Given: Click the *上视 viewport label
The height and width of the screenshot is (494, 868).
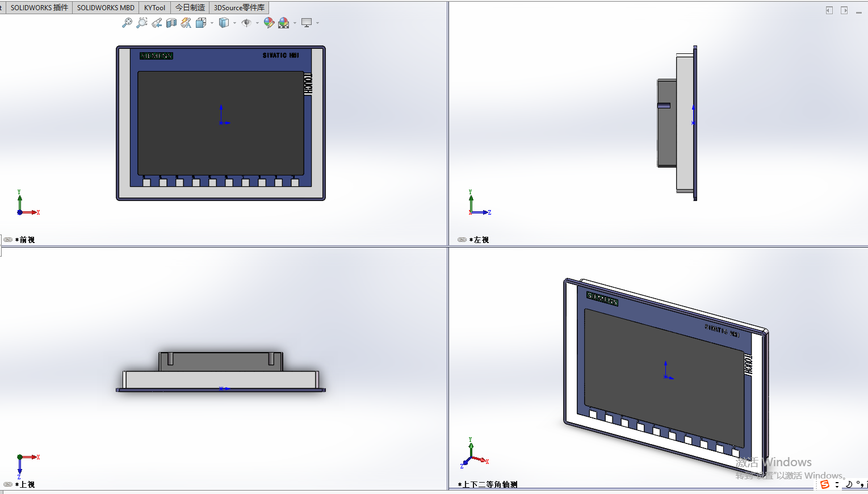Looking at the screenshot, I should pos(25,484).
